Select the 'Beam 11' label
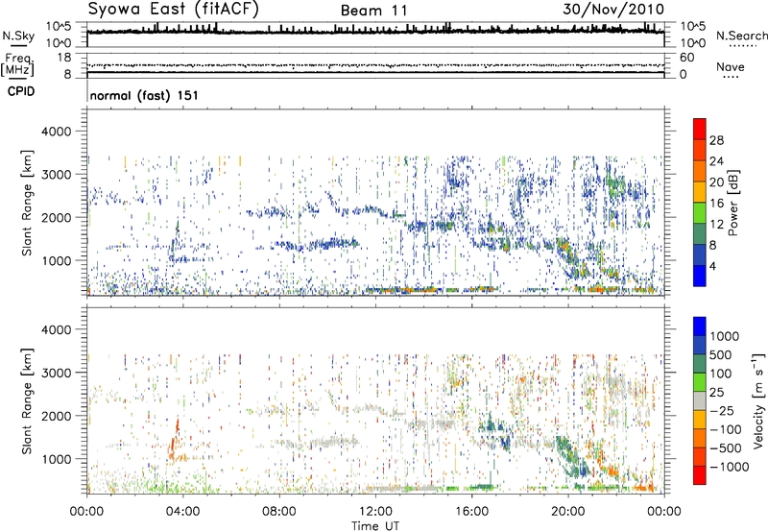This screenshot has height=532, width=768. pyautogui.click(x=373, y=11)
